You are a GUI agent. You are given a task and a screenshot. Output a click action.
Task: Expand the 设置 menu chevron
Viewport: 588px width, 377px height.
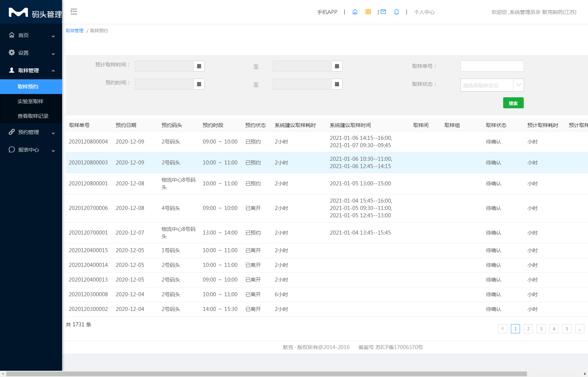click(53, 54)
